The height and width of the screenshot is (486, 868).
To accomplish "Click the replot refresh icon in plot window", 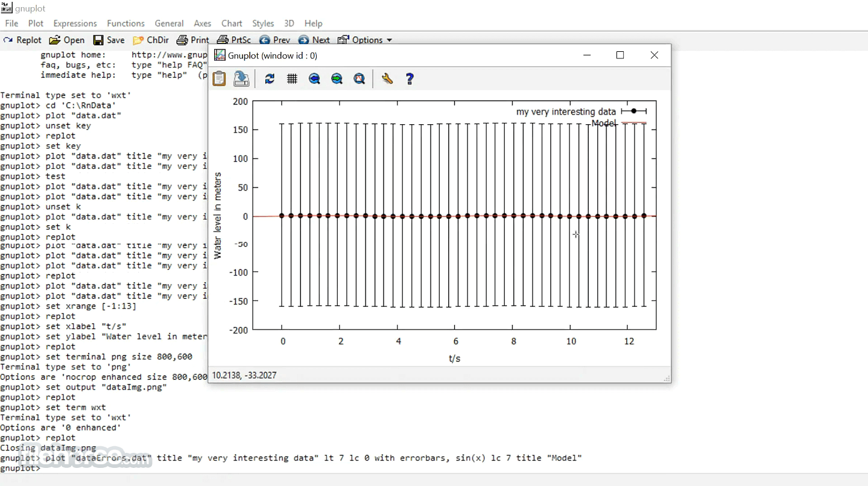I will coord(270,79).
